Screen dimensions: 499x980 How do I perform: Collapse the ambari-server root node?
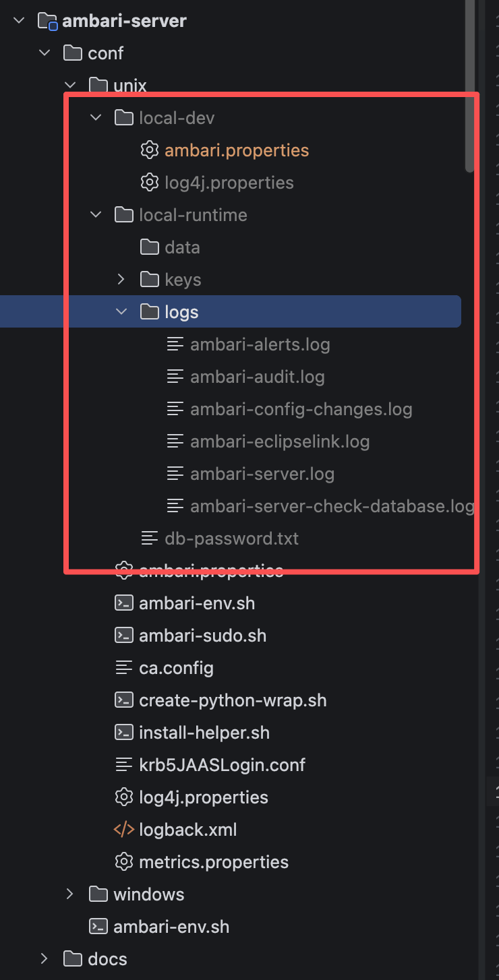(19, 21)
